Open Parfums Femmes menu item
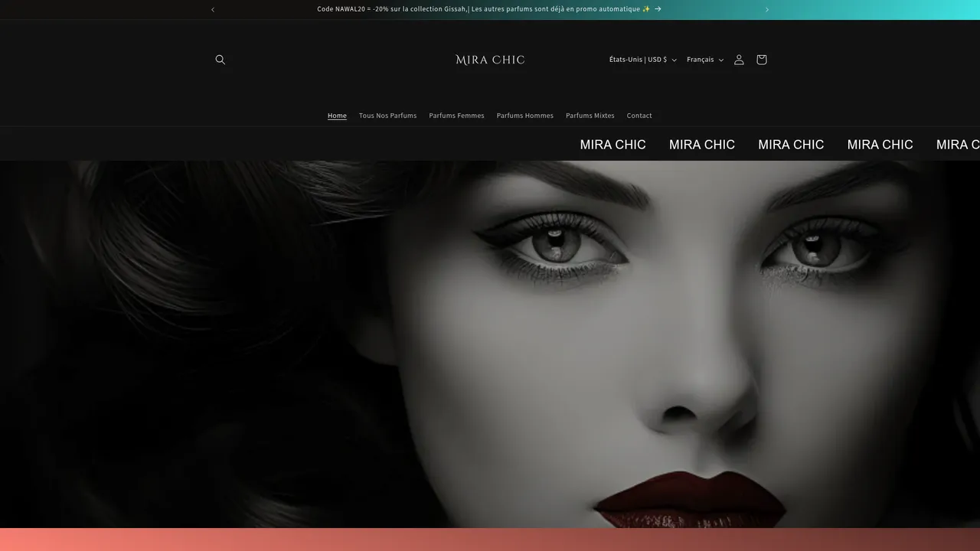 point(456,116)
